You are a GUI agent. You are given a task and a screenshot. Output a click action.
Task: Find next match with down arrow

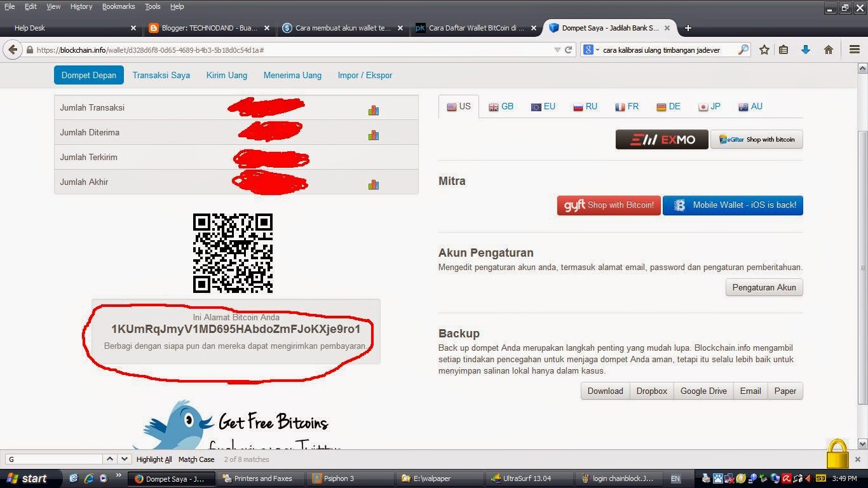tap(124, 459)
